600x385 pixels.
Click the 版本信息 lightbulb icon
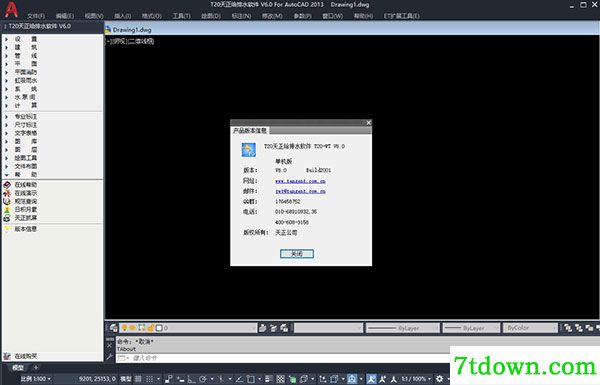point(7,229)
